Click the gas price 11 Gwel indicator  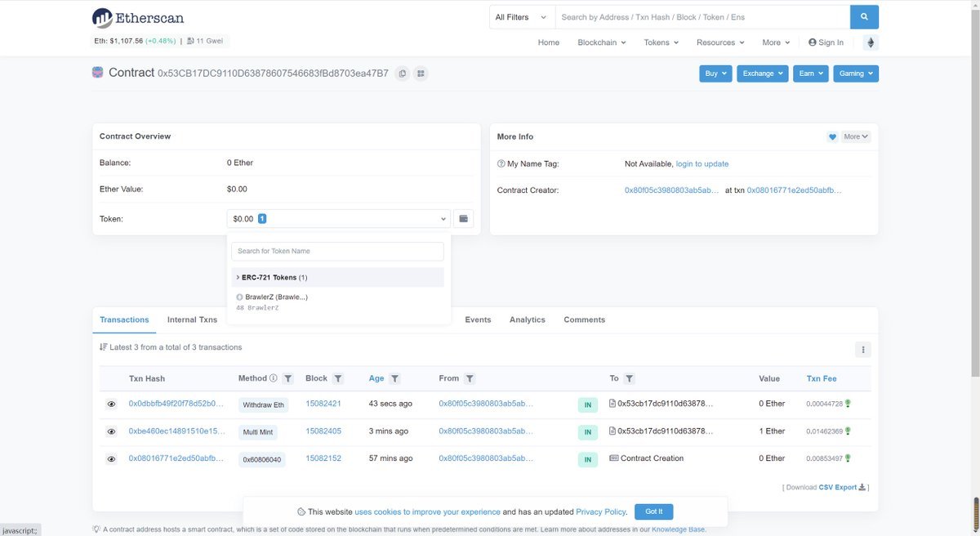pos(205,41)
